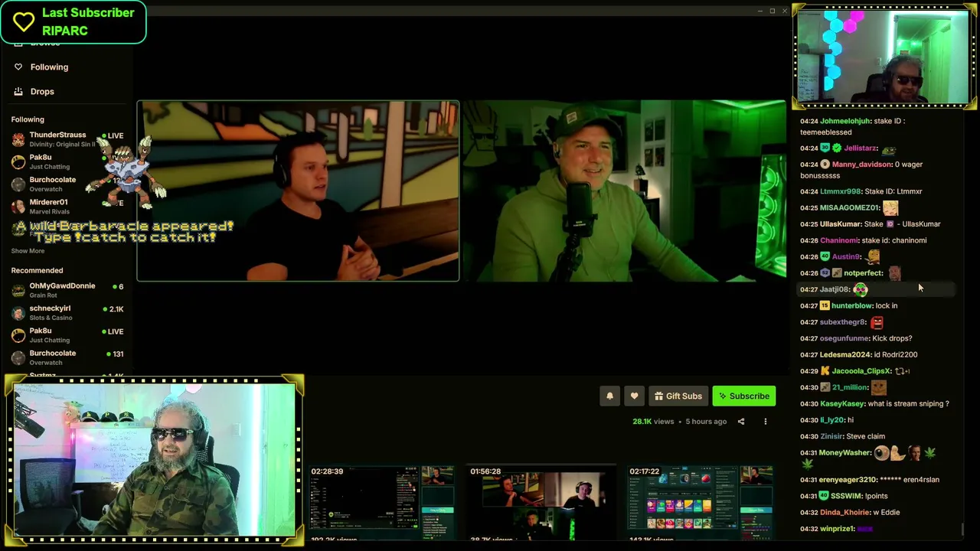This screenshot has height=551, width=980.
Task: Click username Manny_davidson in chat
Action: 862,165
